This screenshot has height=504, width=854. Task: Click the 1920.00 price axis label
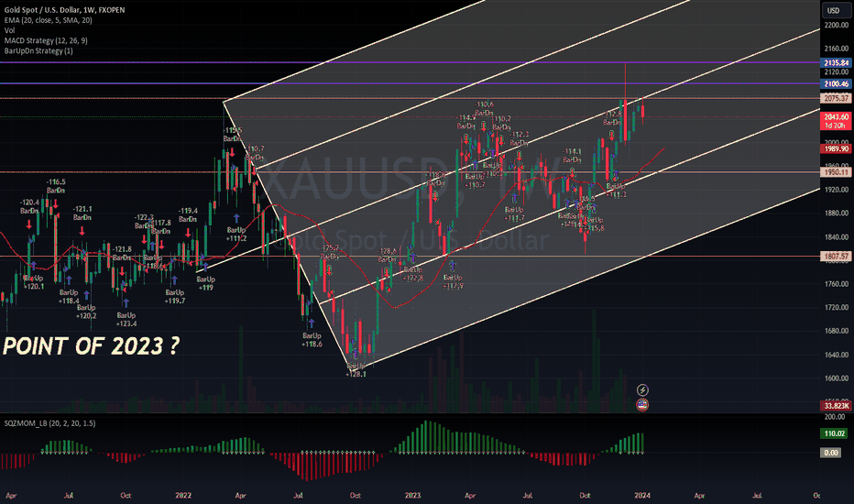pyautogui.click(x=836, y=190)
